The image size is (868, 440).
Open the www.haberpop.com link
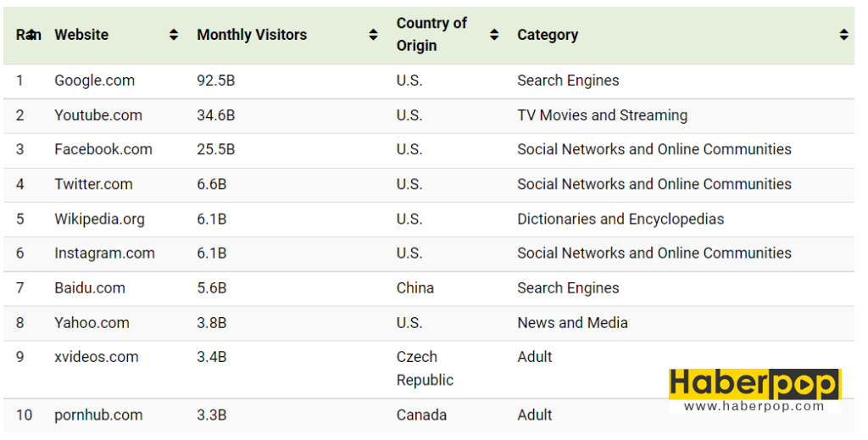(x=754, y=407)
